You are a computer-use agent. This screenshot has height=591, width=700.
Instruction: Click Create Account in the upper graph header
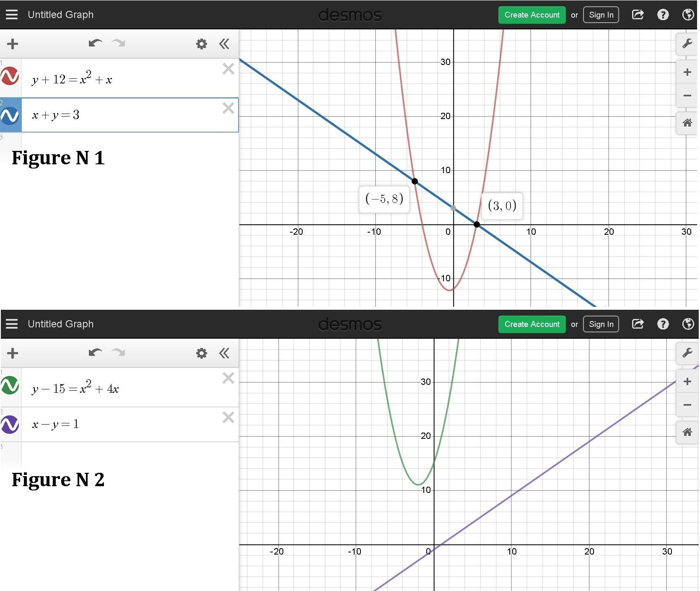click(x=532, y=15)
